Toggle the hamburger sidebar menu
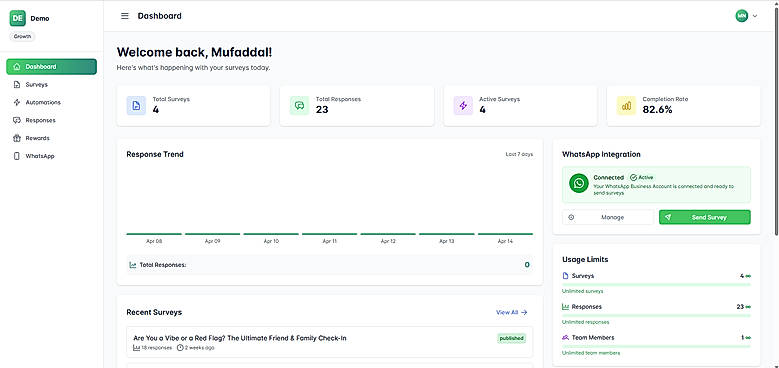This screenshot has width=779, height=368. pyautogui.click(x=125, y=16)
